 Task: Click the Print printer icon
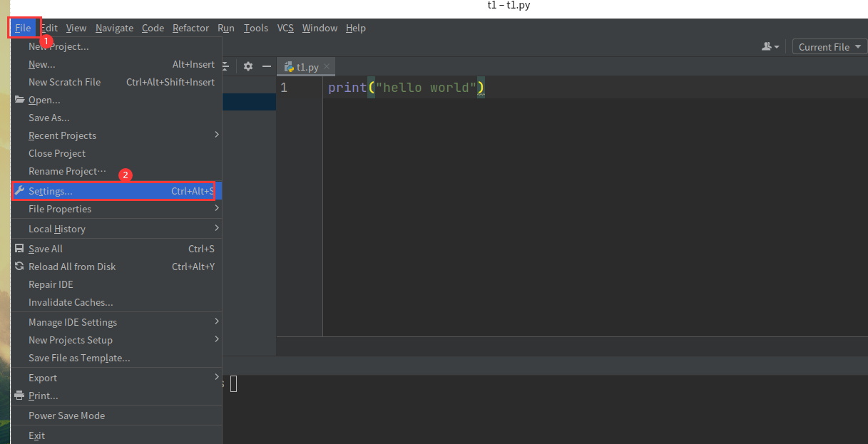pos(19,396)
